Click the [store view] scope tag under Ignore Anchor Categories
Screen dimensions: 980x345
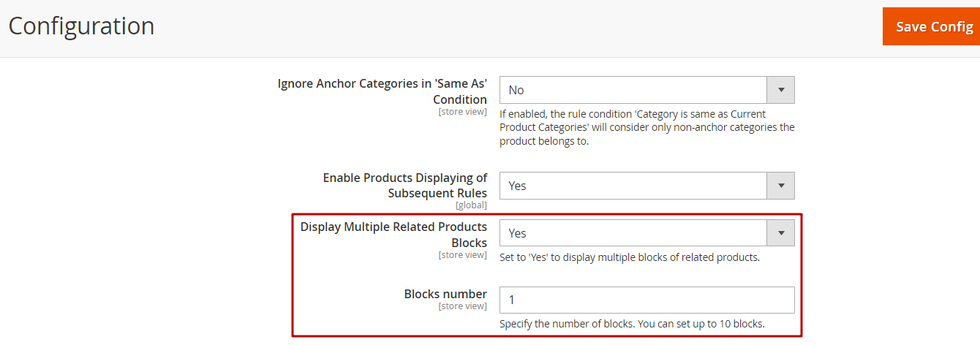point(462,112)
